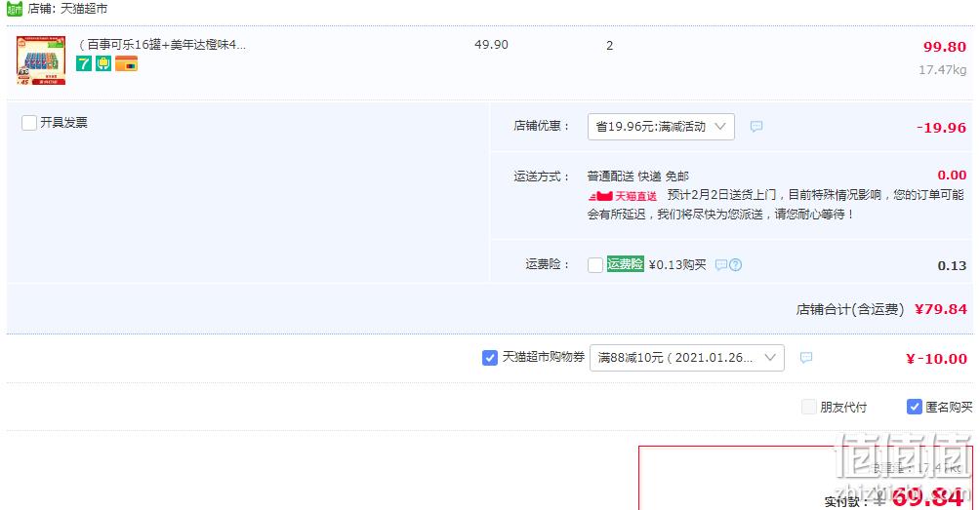Open the 天猫超市 store link
The width and height of the screenshot is (980, 510).
(x=84, y=9)
